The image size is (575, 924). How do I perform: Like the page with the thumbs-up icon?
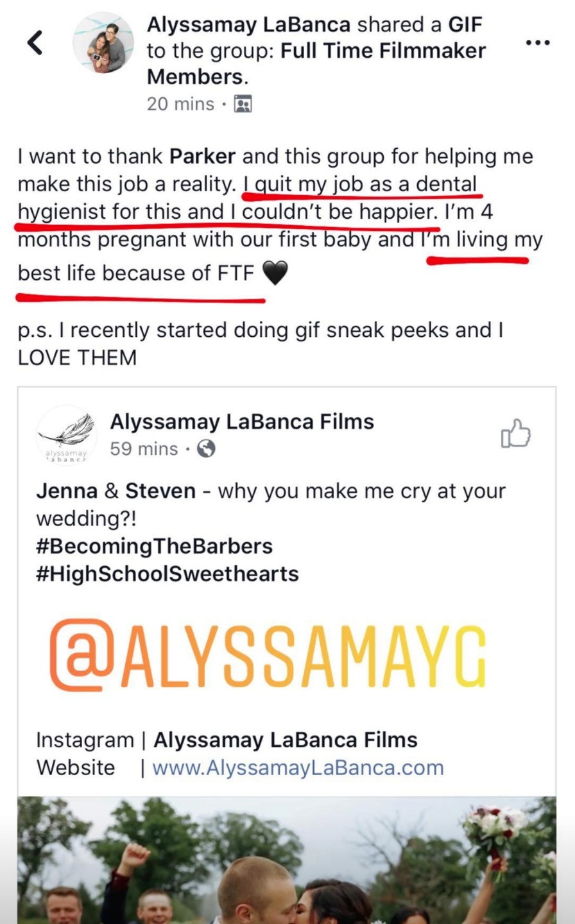[516, 433]
